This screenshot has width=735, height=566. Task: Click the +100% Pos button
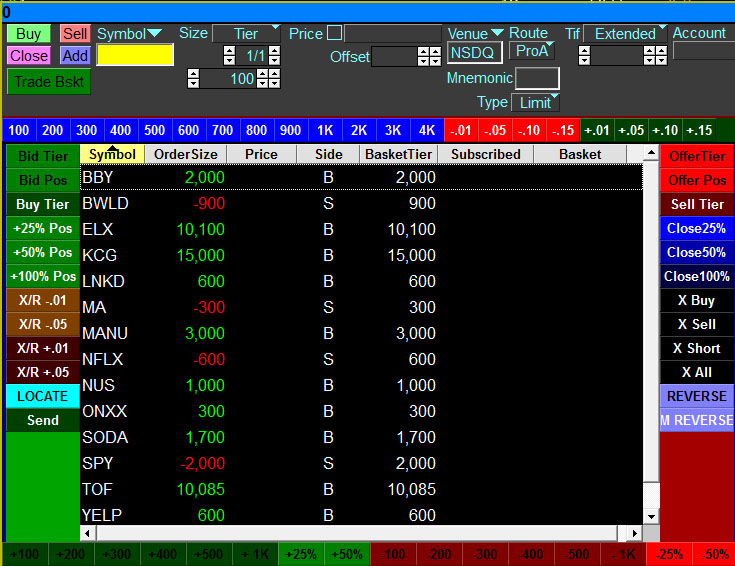(x=43, y=276)
